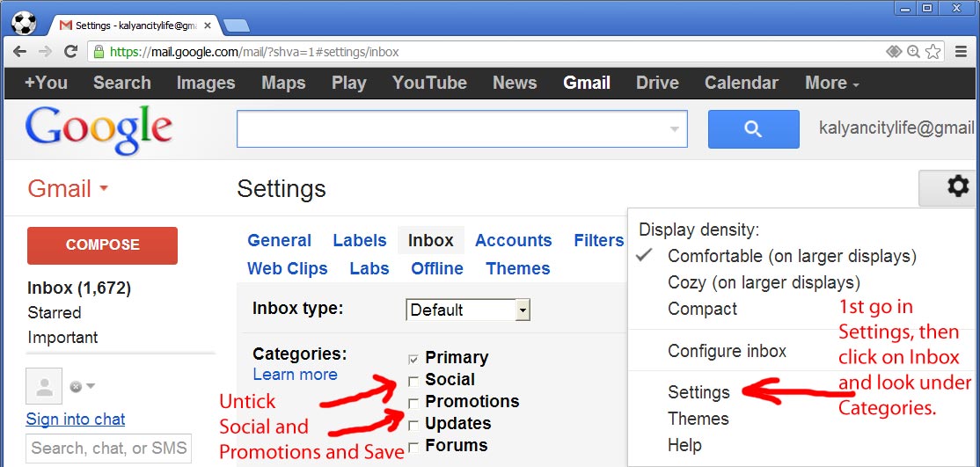Open a new browser tab
The image size is (980, 467).
pyautogui.click(x=237, y=26)
